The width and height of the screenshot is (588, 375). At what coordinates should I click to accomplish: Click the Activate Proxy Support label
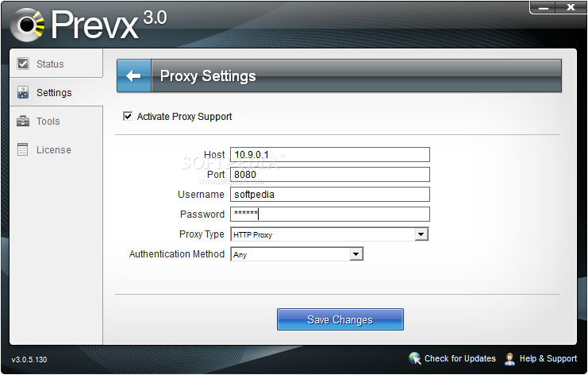click(184, 116)
